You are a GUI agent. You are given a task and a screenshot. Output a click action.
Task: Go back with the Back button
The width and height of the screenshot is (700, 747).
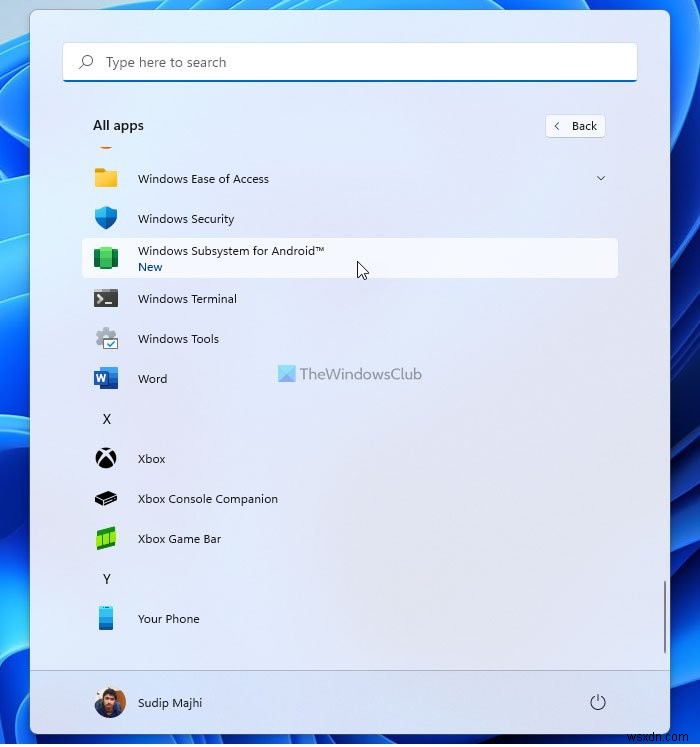(575, 126)
